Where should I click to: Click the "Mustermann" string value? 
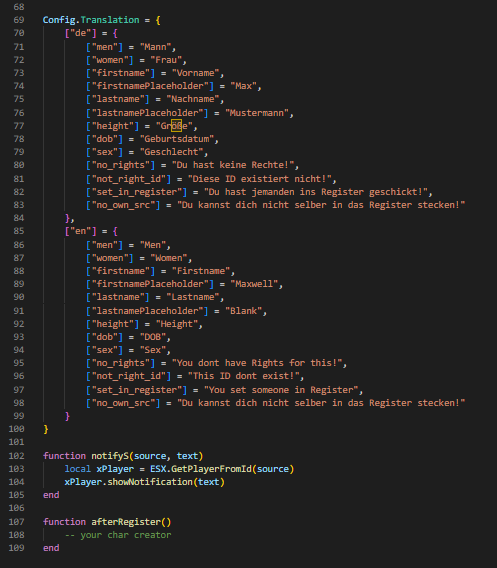[x=257, y=113]
